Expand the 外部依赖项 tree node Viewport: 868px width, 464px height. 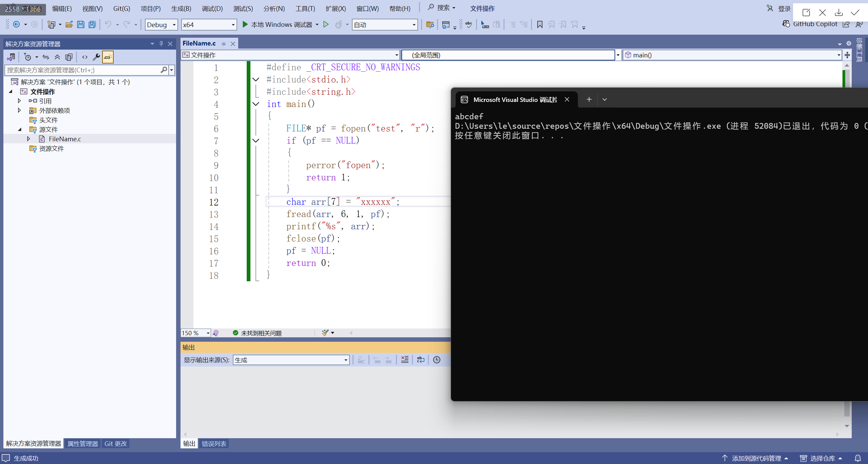pyautogui.click(x=19, y=110)
